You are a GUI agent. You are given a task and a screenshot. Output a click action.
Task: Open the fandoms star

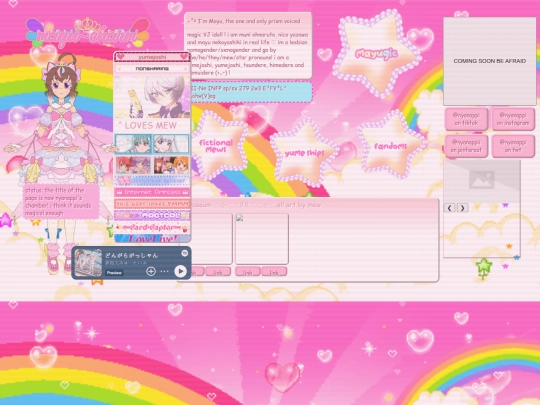[x=391, y=146]
